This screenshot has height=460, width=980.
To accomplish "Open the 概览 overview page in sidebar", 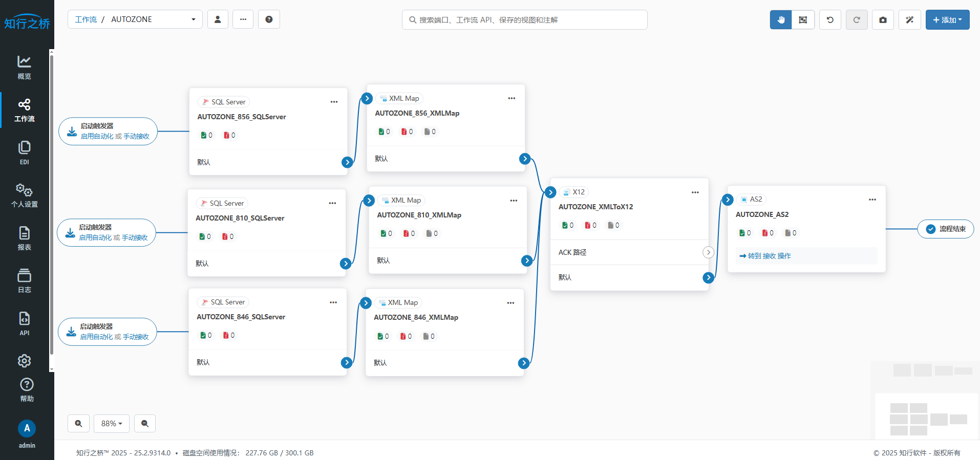I will coord(24,68).
